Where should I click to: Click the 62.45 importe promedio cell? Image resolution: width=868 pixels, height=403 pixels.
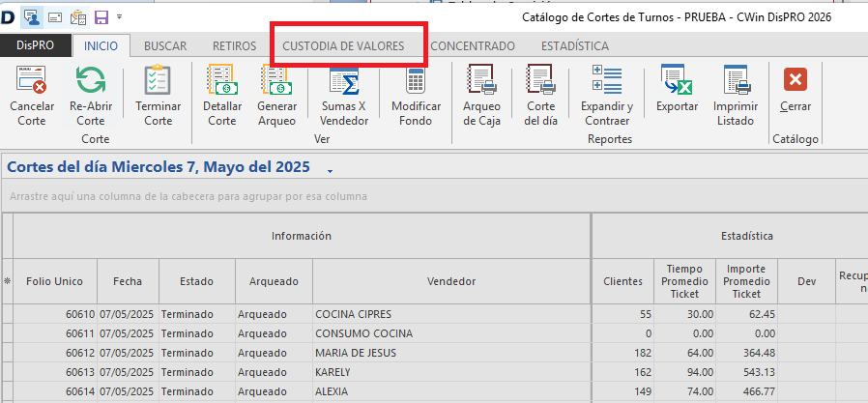(x=746, y=314)
